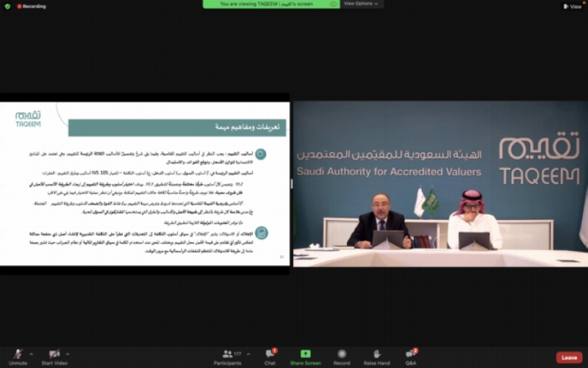Click the green encryption shield icon
The image size is (588, 368).
(7, 7)
